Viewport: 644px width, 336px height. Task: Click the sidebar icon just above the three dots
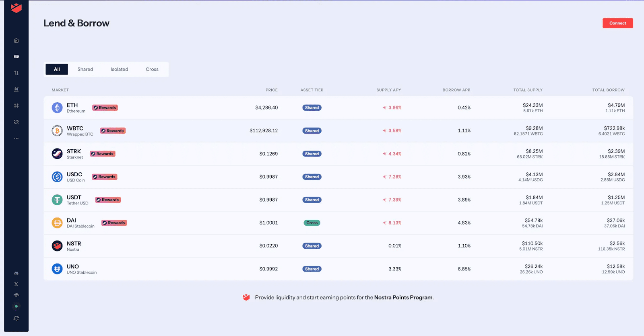pos(16,122)
